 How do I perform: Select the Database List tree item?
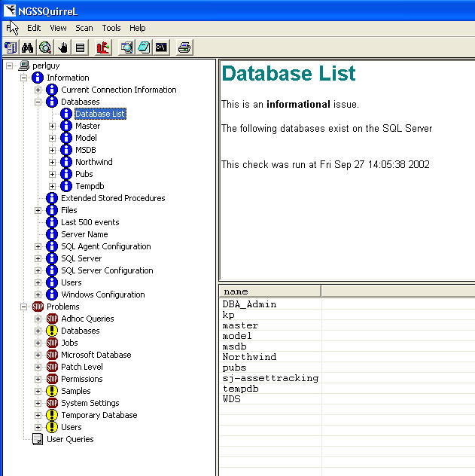pos(100,114)
